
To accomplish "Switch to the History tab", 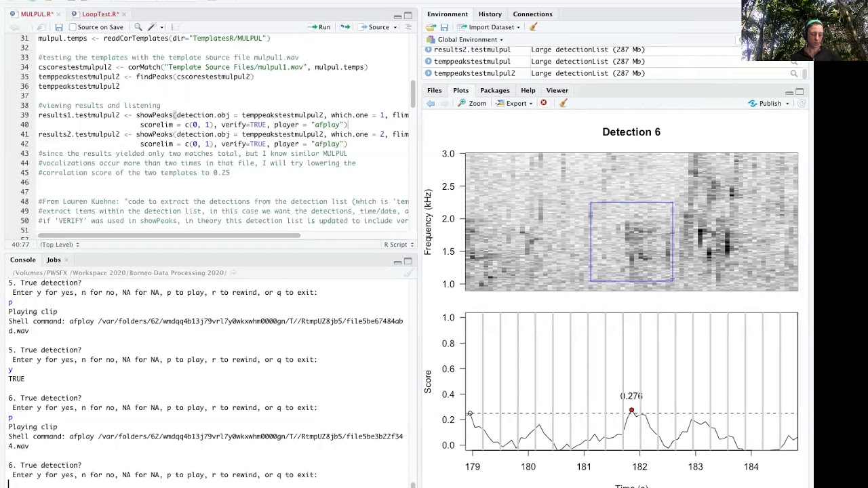I will pos(490,14).
